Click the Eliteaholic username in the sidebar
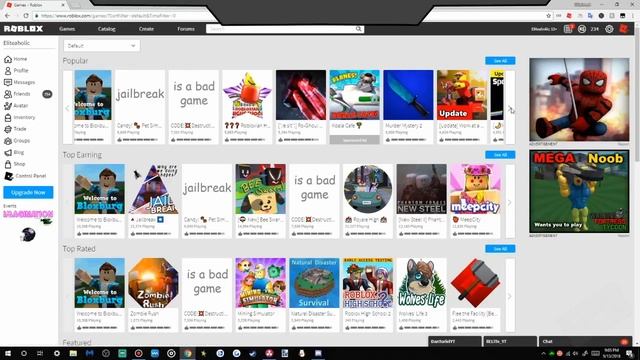 point(16,43)
